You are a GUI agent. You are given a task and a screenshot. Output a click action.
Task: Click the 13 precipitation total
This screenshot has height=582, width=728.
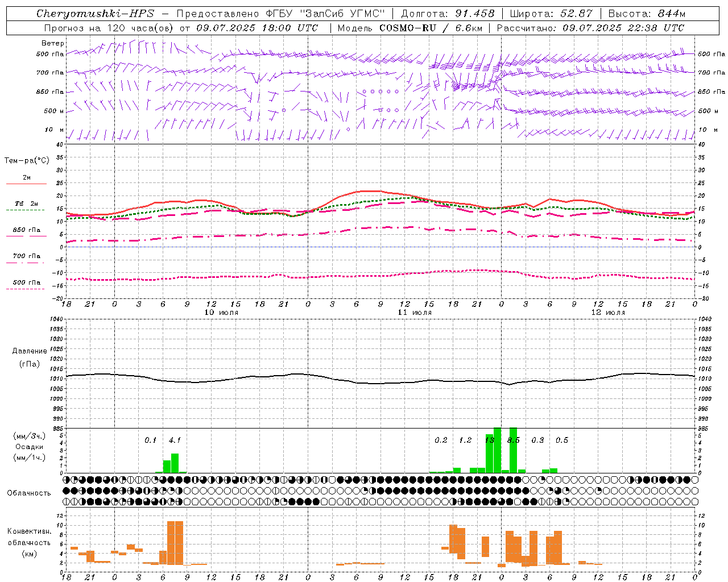[489, 440]
